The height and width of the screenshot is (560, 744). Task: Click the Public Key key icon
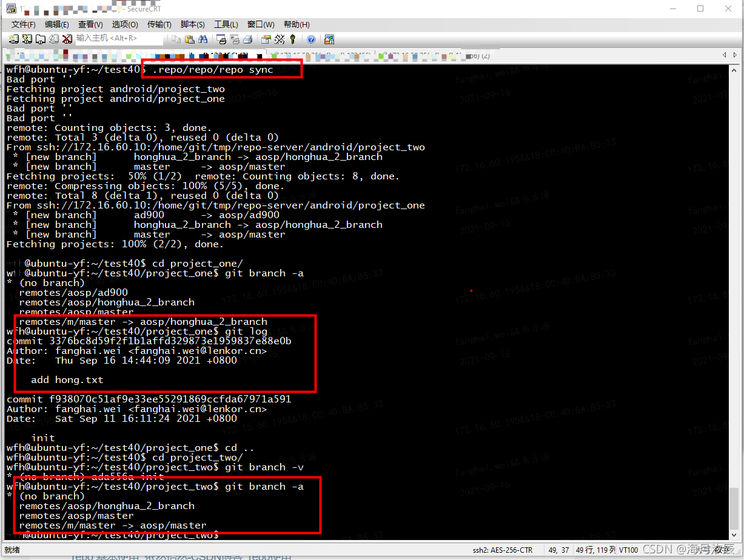click(x=292, y=39)
